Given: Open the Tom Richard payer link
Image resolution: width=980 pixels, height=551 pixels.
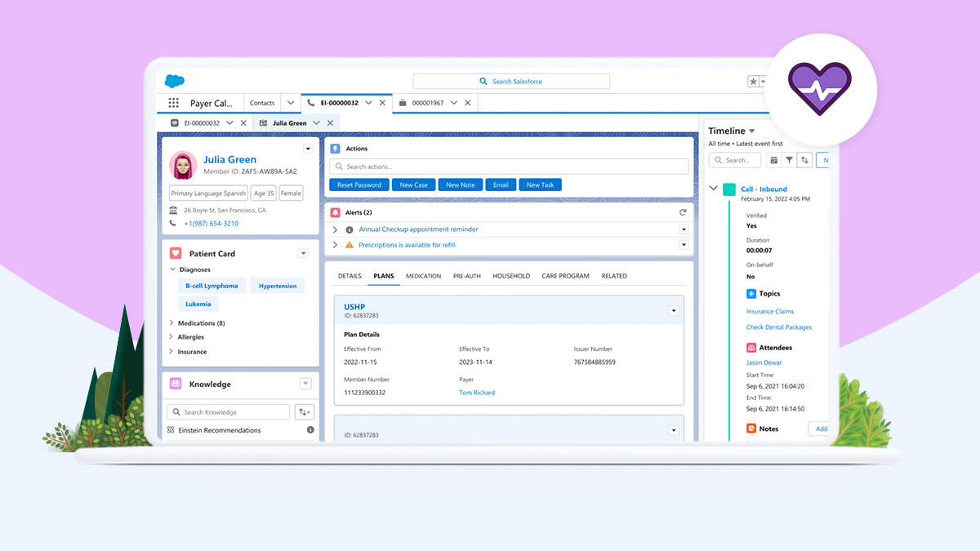Looking at the screenshot, I should coord(477,392).
